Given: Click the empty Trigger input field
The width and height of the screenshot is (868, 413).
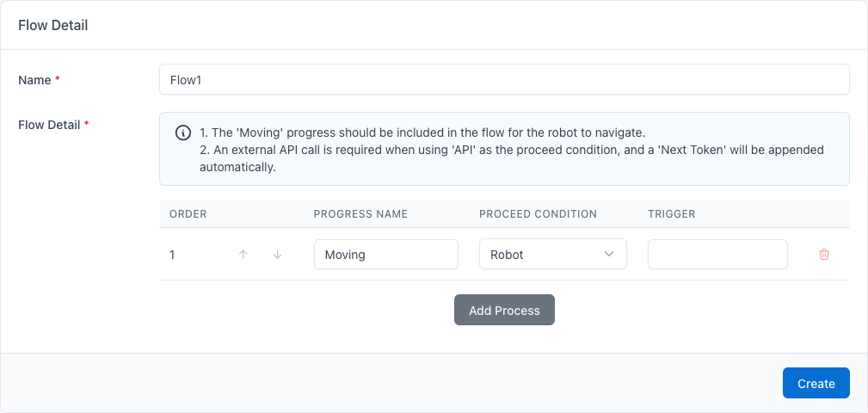Looking at the screenshot, I should click(x=717, y=255).
